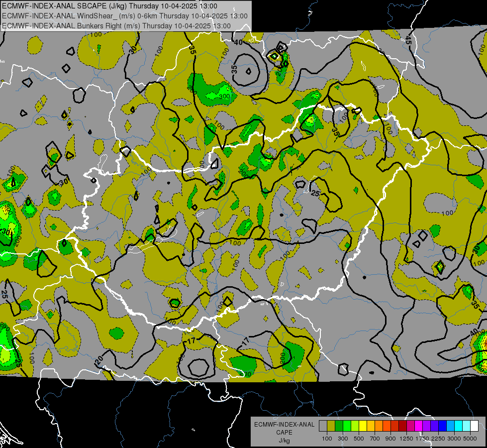Click the legend title ECMWF-INDEX-ANAL

tap(285, 425)
